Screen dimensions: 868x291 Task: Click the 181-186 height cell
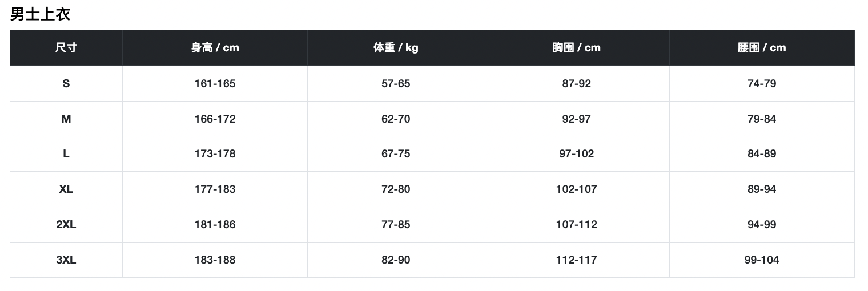click(x=215, y=225)
